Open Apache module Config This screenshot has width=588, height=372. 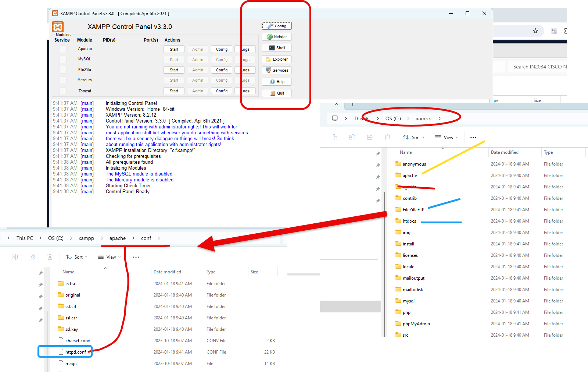point(222,49)
